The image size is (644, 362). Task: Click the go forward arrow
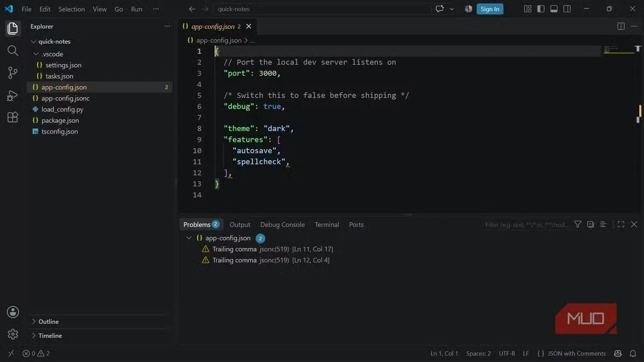(x=205, y=9)
